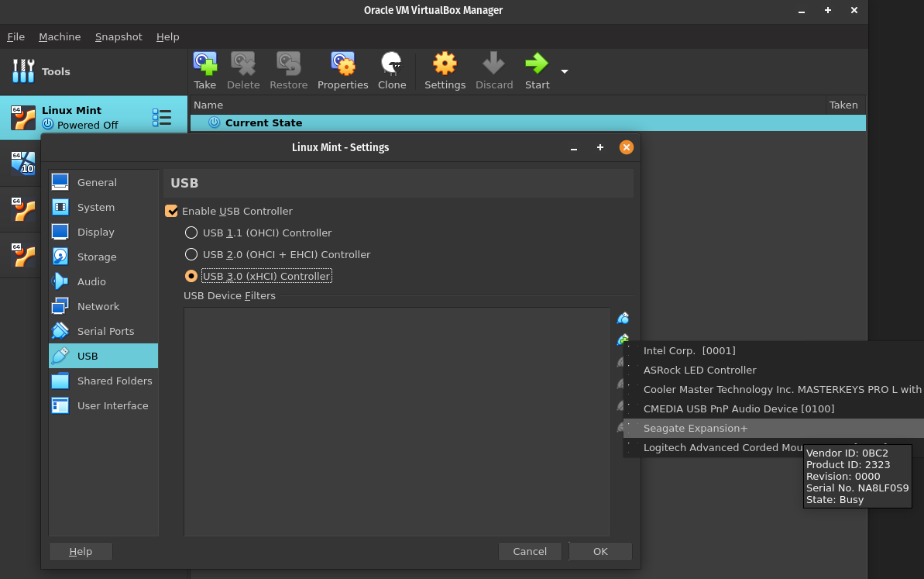Open the Linux Mint VM list menu icon

coord(161,117)
